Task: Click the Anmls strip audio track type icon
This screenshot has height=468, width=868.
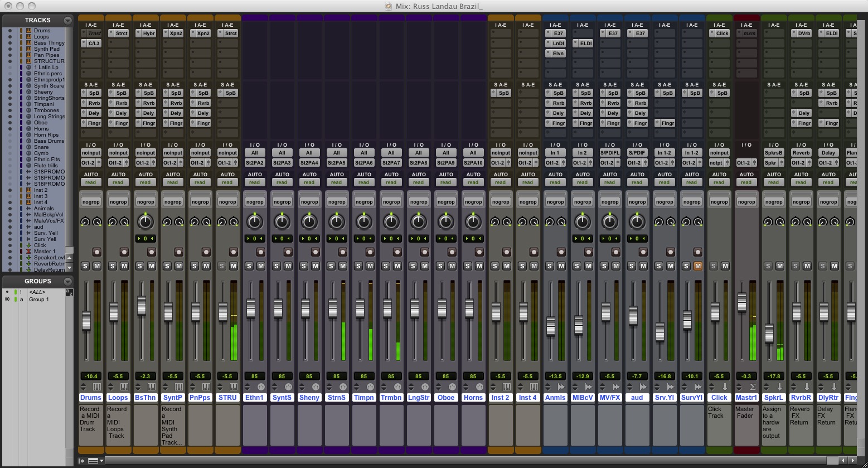Action: click(x=561, y=387)
